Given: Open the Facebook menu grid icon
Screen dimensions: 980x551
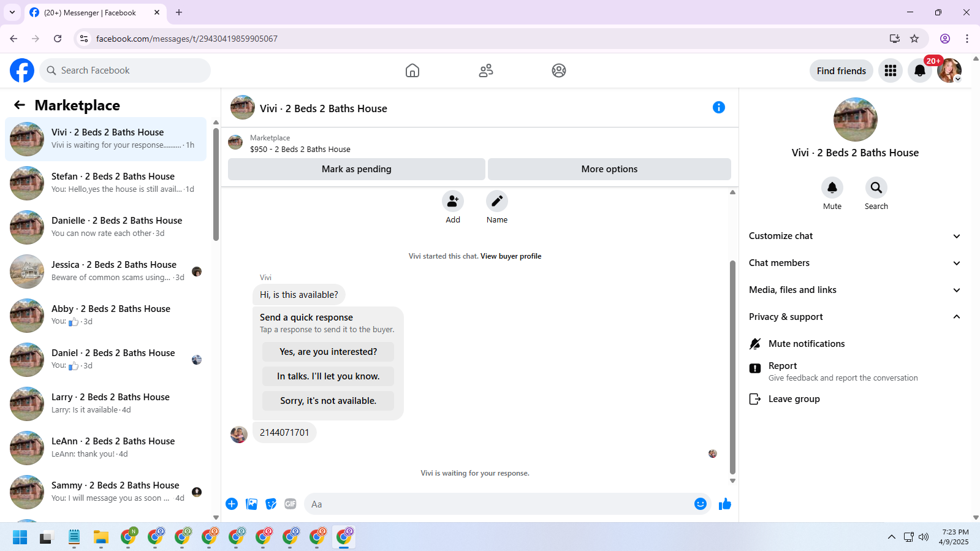Looking at the screenshot, I should click(891, 70).
